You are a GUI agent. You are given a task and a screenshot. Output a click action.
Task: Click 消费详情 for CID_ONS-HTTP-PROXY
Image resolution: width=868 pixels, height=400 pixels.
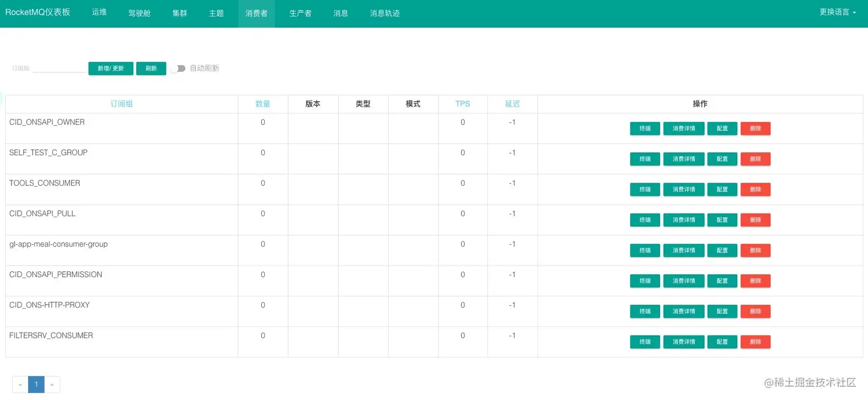[684, 311]
